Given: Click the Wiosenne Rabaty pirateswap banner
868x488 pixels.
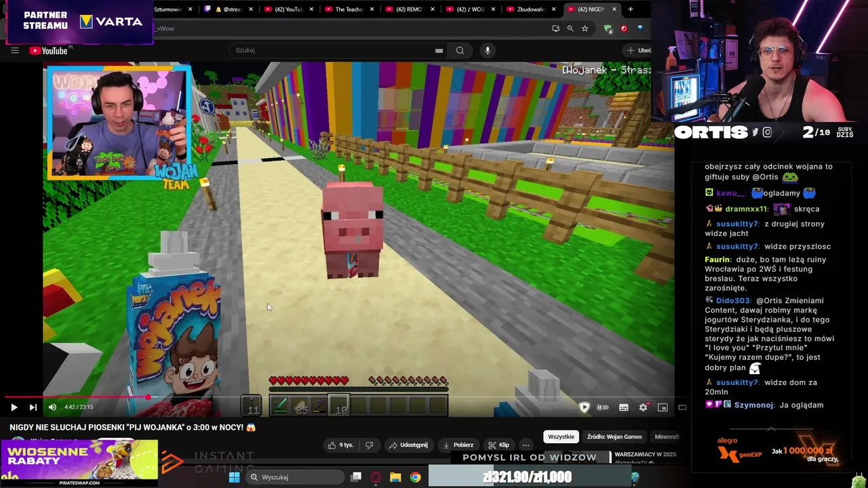Looking at the screenshot, I should tap(79, 462).
